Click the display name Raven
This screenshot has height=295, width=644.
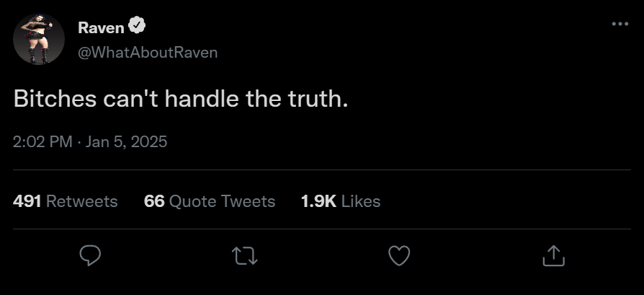[x=100, y=27]
